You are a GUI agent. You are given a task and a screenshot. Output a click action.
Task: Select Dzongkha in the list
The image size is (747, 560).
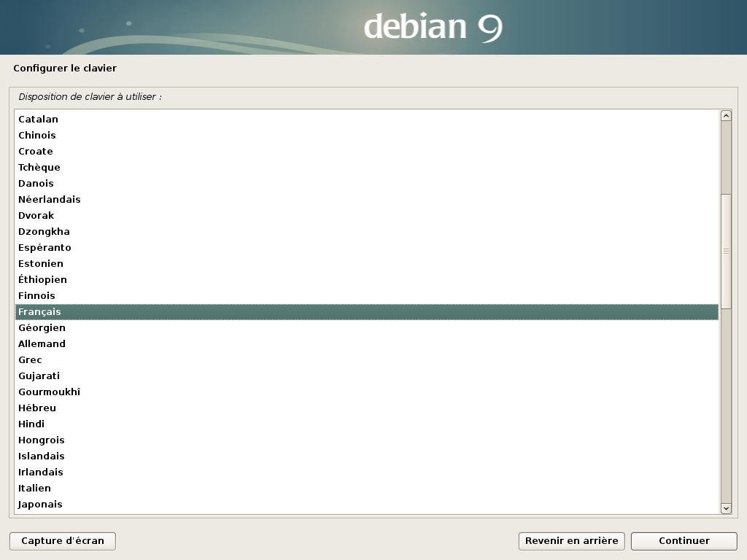point(366,231)
